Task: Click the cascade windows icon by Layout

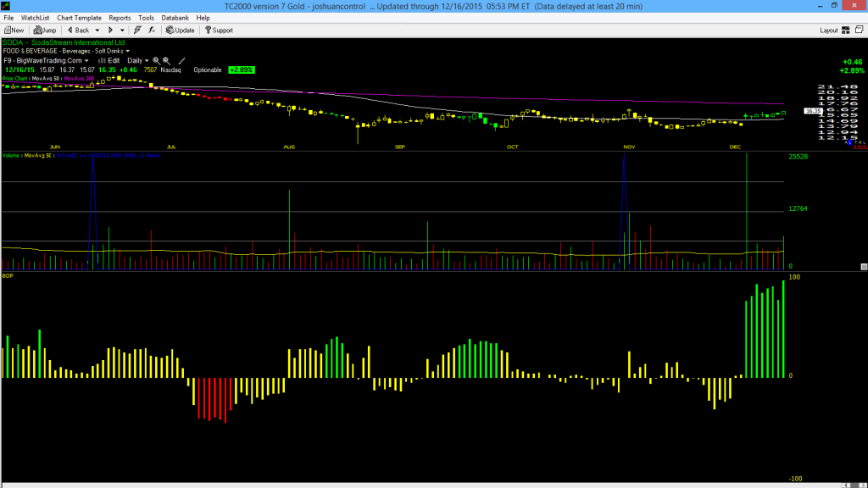Action: click(860, 30)
